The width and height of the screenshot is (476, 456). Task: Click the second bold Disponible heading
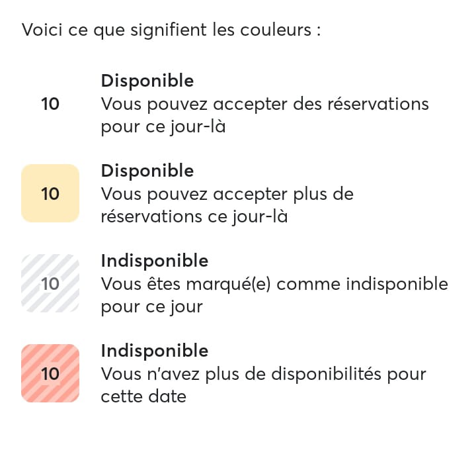147,171
